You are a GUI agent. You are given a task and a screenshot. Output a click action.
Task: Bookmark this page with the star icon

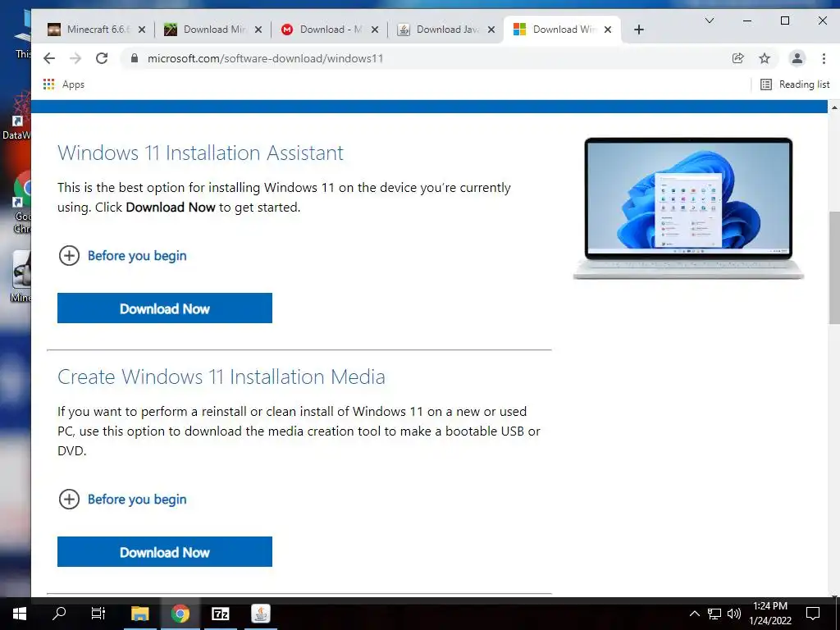click(x=765, y=58)
